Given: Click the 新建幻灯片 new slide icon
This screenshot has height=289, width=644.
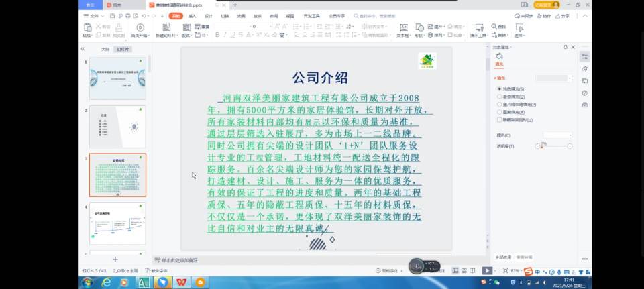Looking at the screenshot, I should [165, 27].
